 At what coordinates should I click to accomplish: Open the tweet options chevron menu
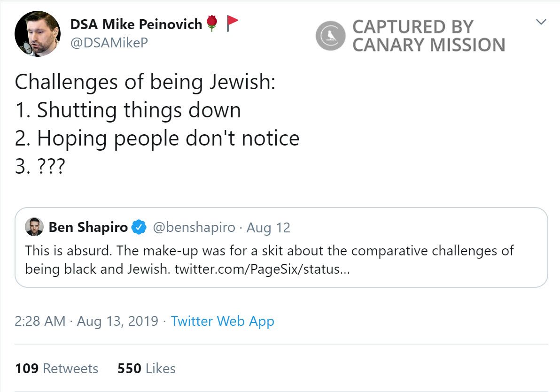541,22
